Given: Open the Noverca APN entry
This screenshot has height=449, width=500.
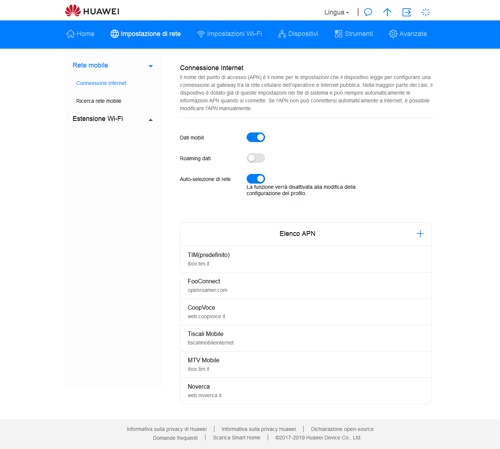Looking at the screenshot, I should coord(306,391).
